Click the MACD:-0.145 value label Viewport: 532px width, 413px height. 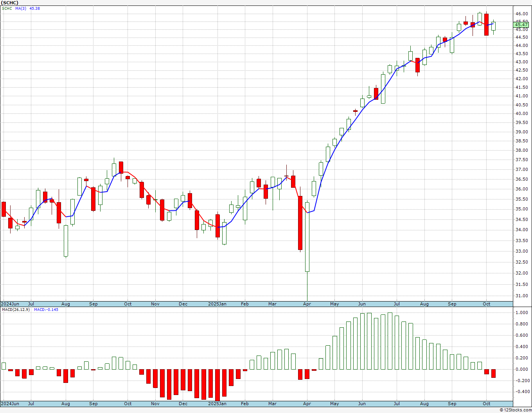[x=46, y=309]
